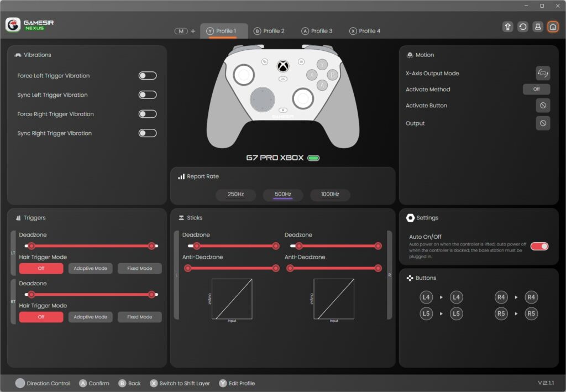Click the Xbox button on controller image
Viewport: 566px width, 392px height.
click(283, 66)
